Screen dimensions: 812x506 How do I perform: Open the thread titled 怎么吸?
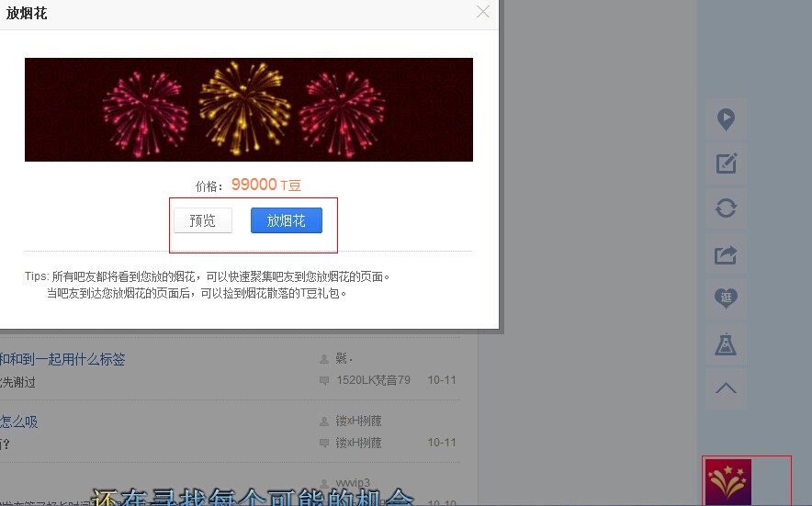(18, 422)
